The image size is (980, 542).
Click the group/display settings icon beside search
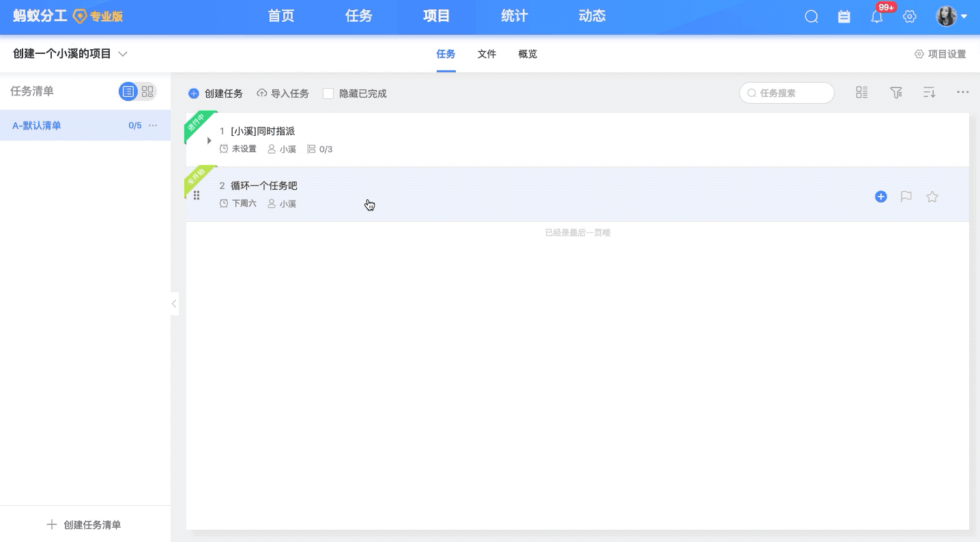pyautogui.click(x=862, y=92)
